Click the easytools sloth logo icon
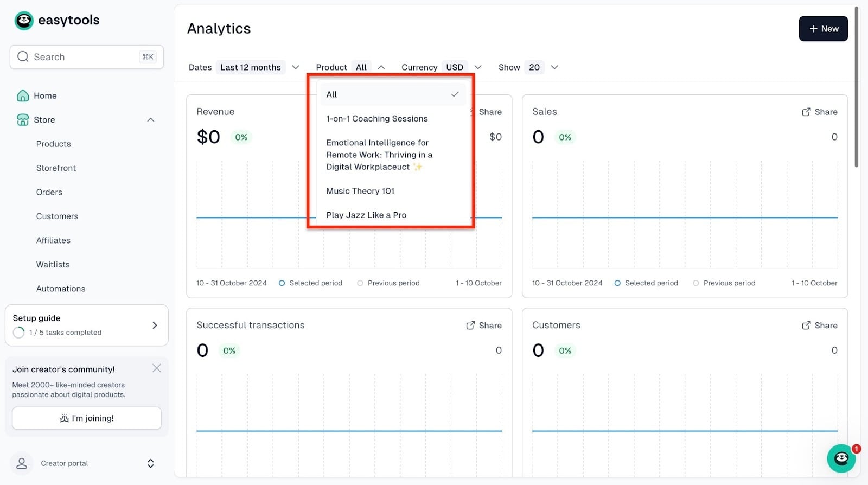The width and height of the screenshot is (868, 485). tap(24, 21)
